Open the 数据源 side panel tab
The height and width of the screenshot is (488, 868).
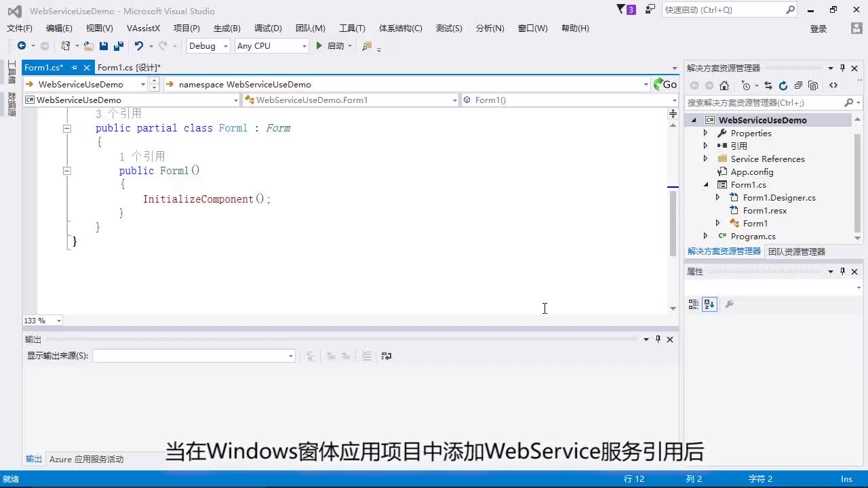click(x=12, y=104)
